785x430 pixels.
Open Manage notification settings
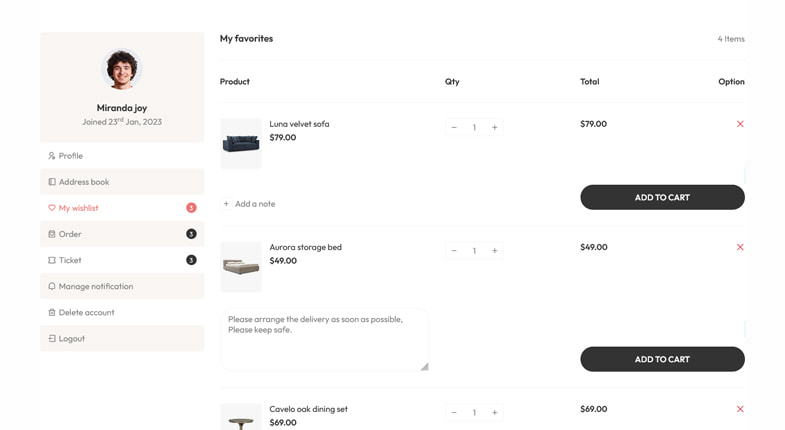[x=95, y=286]
